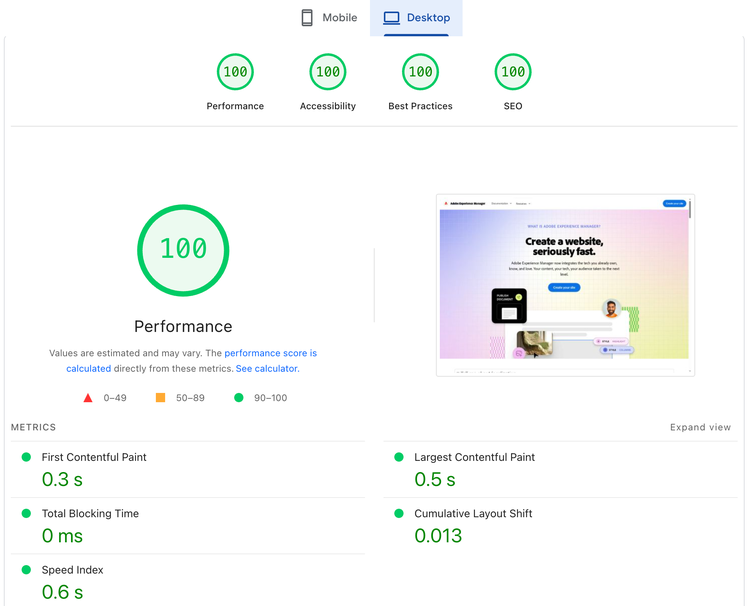Click the First Contentful Paint metric
Image resolution: width=750 pixels, height=606 pixels.
[x=94, y=457]
